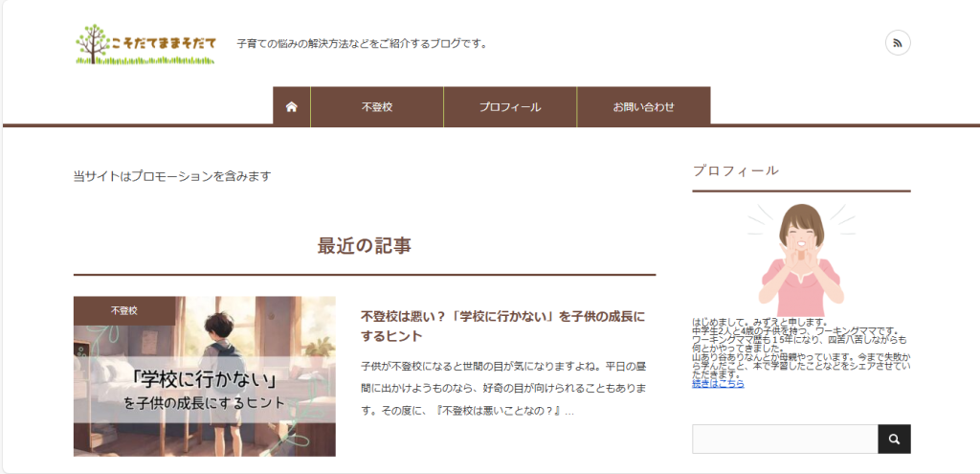This screenshot has height=474, width=980.
Task: Click the こそだてままそだて logo text
Action: (x=164, y=43)
